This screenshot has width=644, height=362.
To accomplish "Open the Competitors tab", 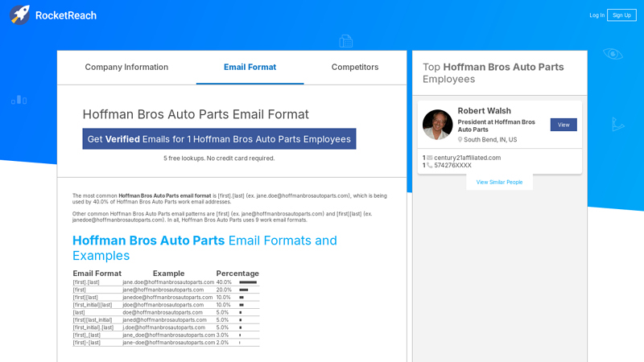I will click(x=355, y=68).
